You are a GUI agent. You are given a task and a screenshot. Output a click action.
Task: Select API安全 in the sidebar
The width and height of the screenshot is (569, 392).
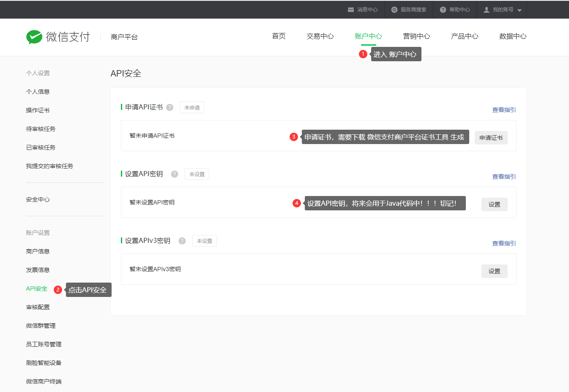pos(37,289)
